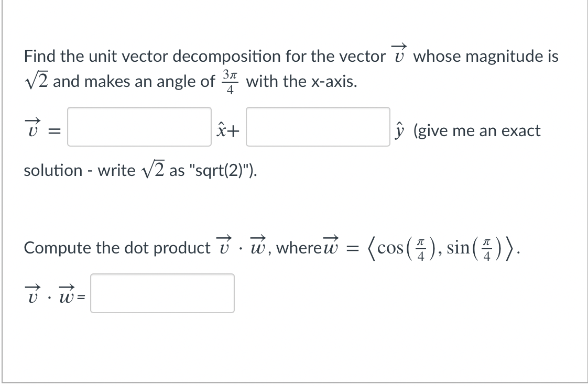Click the 'whose magnitude is' text
Screen dimensions: 588x387
486,57
